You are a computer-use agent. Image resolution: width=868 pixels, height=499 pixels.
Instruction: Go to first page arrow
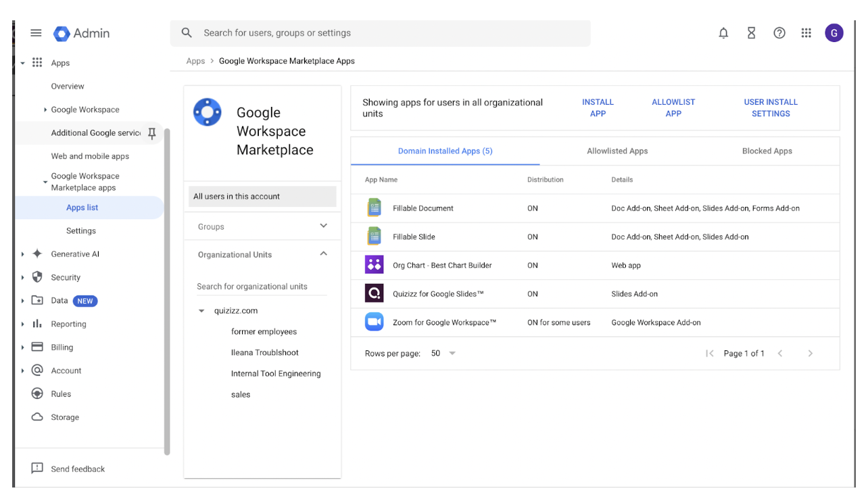pyautogui.click(x=709, y=353)
